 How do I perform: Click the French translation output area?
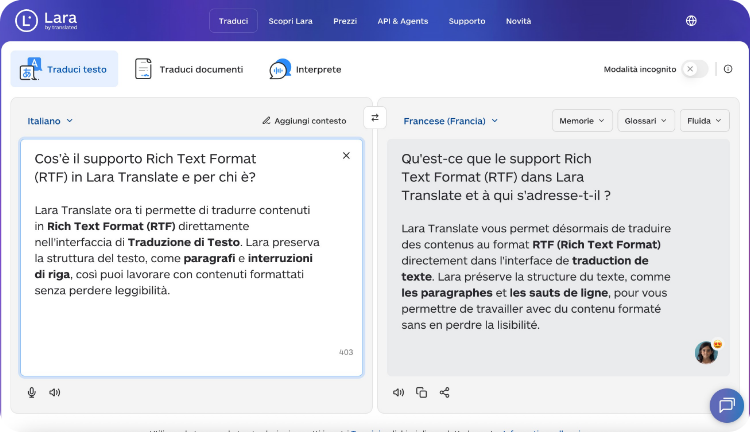(558, 258)
